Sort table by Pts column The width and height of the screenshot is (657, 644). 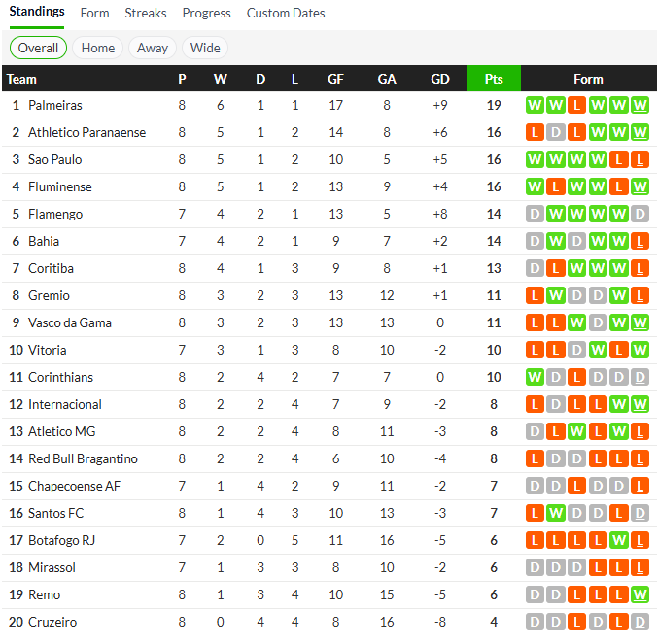click(494, 79)
